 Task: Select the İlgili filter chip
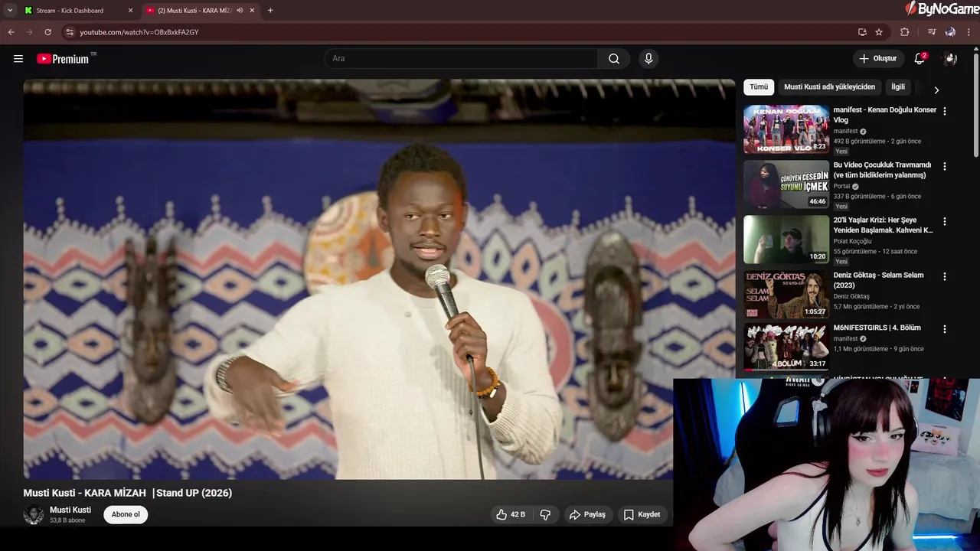(x=898, y=87)
